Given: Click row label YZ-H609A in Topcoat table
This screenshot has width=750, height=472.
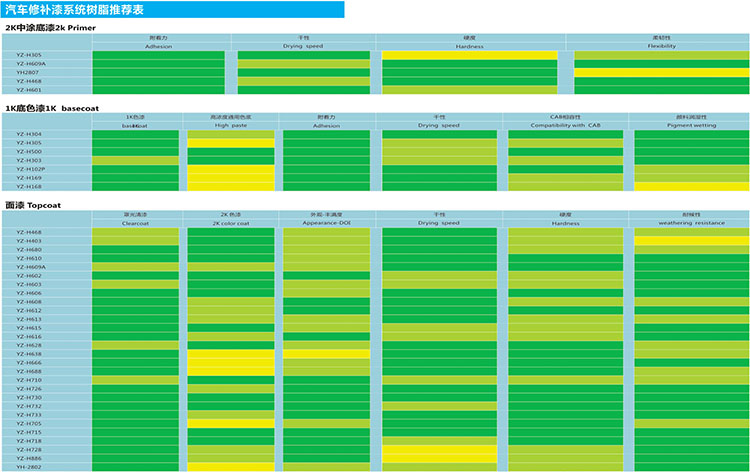Looking at the screenshot, I should tap(30, 267).
